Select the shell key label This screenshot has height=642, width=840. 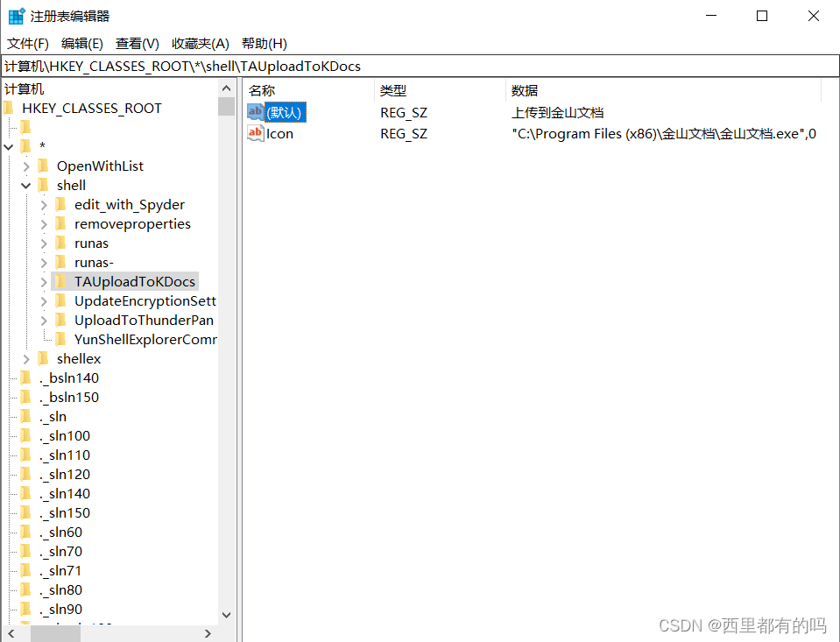71,186
